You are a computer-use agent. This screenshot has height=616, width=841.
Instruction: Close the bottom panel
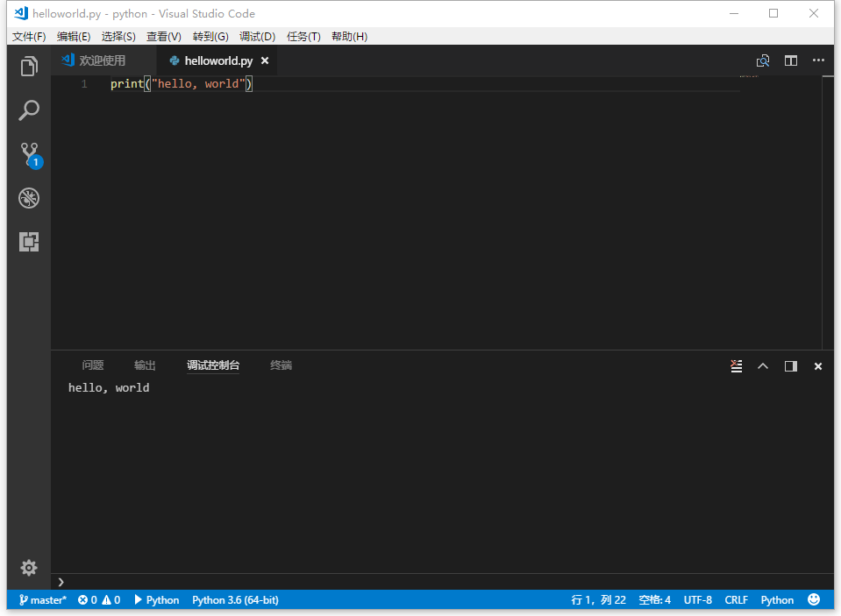click(x=818, y=366)
